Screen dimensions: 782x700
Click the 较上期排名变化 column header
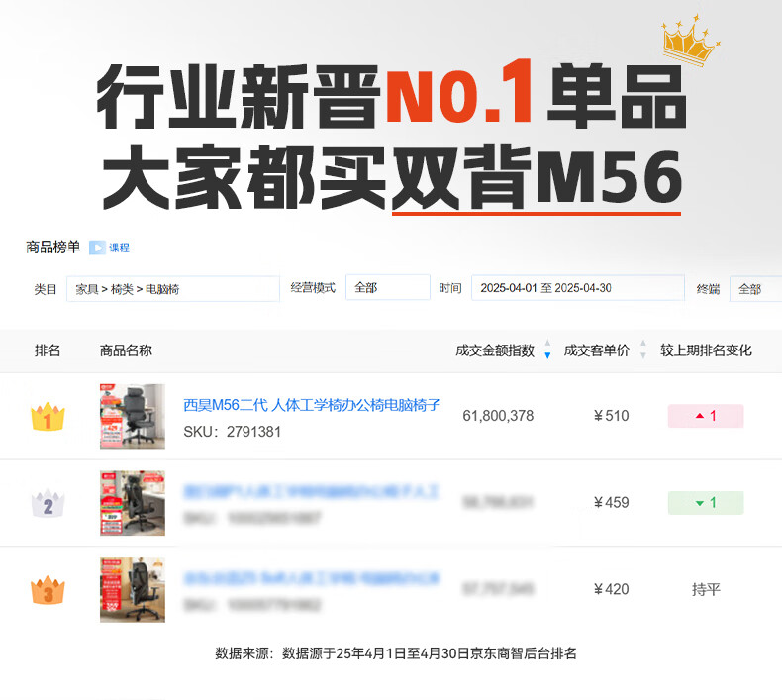[706, 350]
